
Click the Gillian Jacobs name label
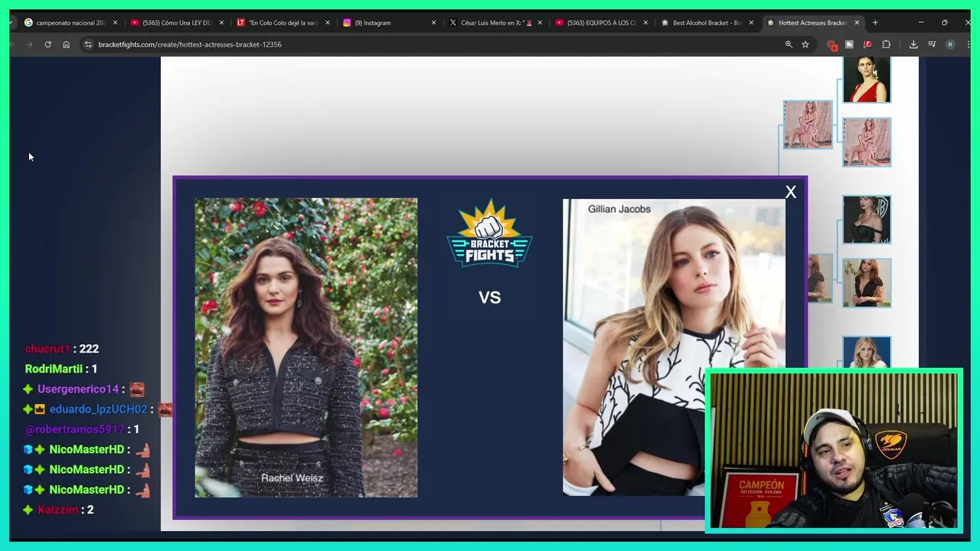pyautogui.click(x=619, y=209)
